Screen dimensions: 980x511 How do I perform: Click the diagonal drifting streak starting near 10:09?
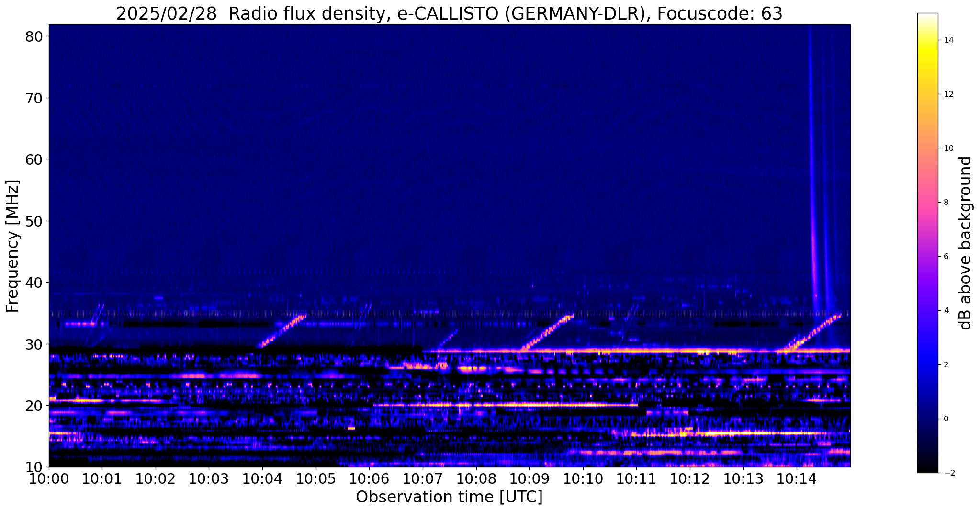pos(548,332)
